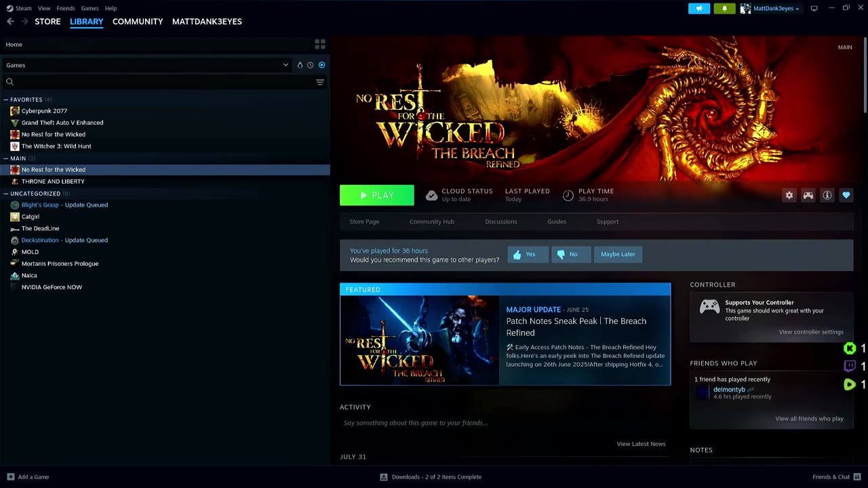Open the green notifications bell
The height and width of the screenshot is (488, 868).
tap(724, 8)
